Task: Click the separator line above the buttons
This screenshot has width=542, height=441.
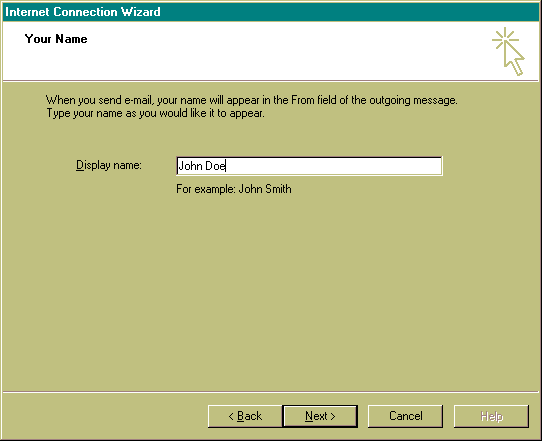Action: [271, 392]
